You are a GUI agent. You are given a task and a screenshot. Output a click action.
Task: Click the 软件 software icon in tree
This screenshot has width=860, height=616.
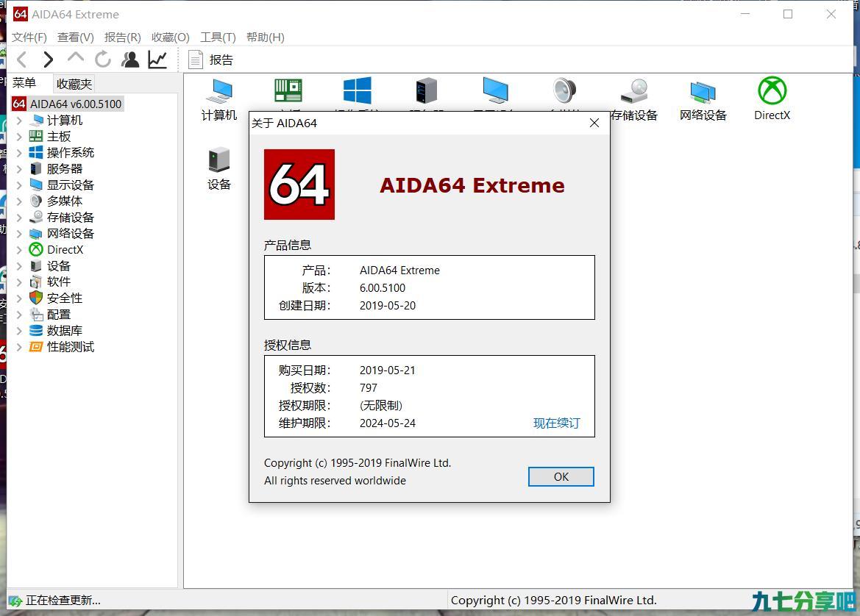pos(35,282)
